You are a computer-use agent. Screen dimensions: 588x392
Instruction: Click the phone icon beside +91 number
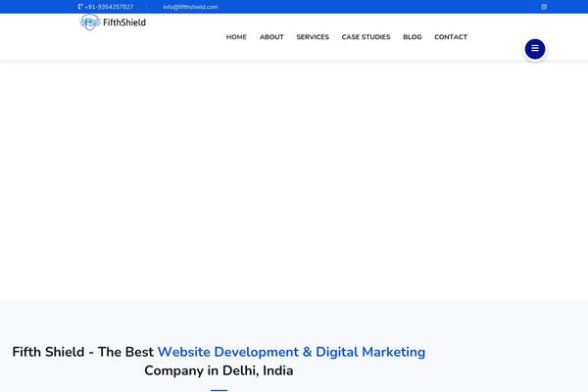80,7
